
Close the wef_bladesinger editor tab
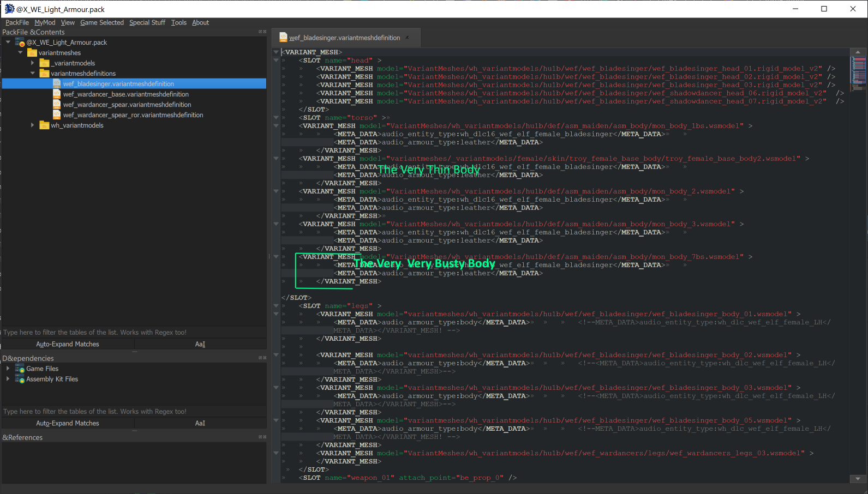click(407, 38)
